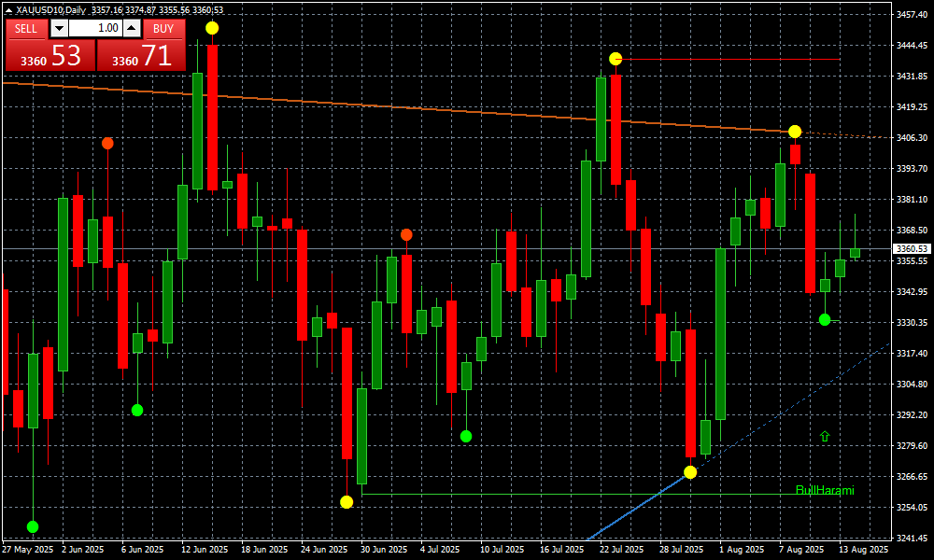Increase lot volume with up arrow
This screenshot has width=934, height=560.
point(132,28)
